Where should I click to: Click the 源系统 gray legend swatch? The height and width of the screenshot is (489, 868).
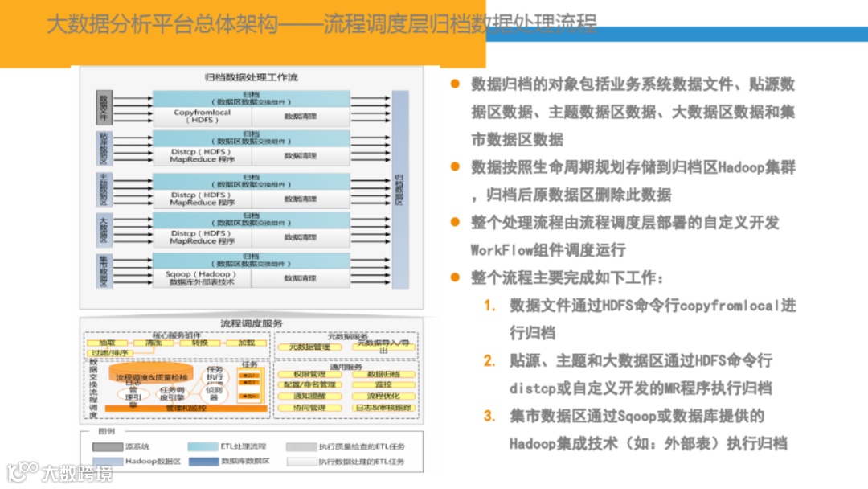108,446
